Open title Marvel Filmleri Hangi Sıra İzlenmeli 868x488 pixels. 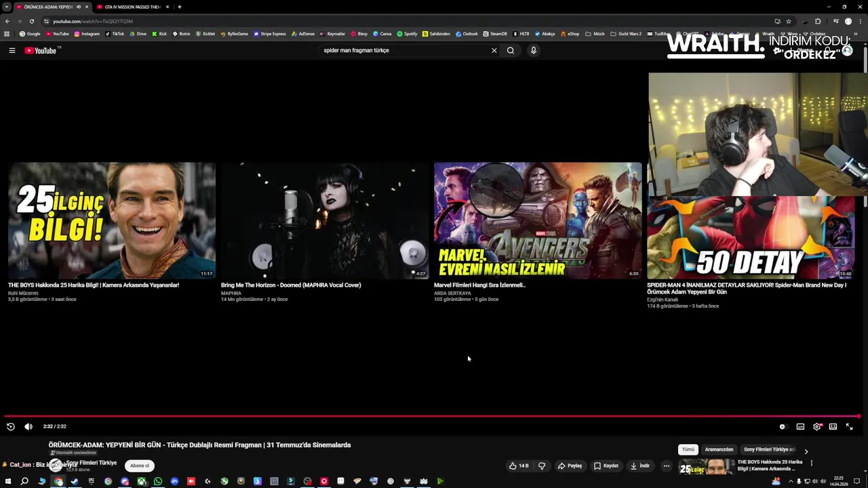coord(479,285)
